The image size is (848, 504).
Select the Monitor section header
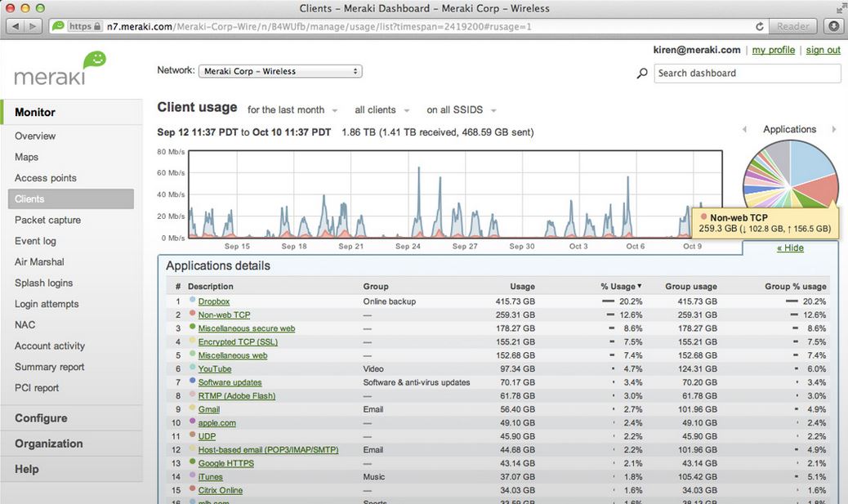click(x=35, y=112)
